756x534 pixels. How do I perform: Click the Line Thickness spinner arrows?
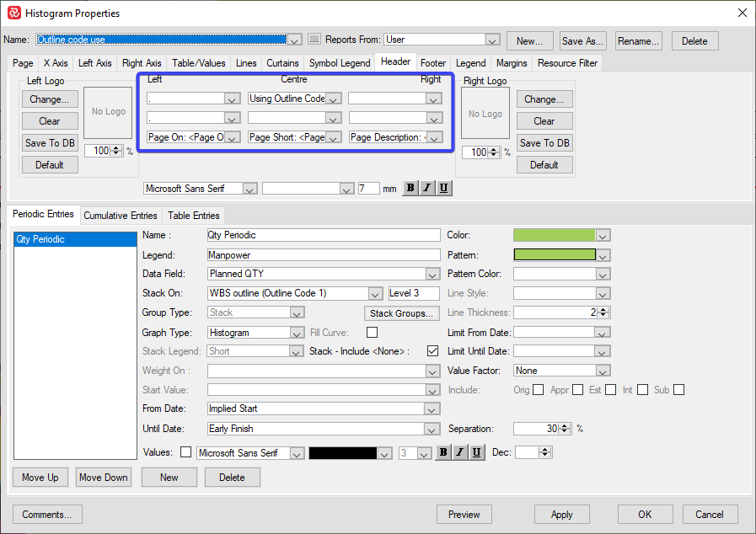604,312
